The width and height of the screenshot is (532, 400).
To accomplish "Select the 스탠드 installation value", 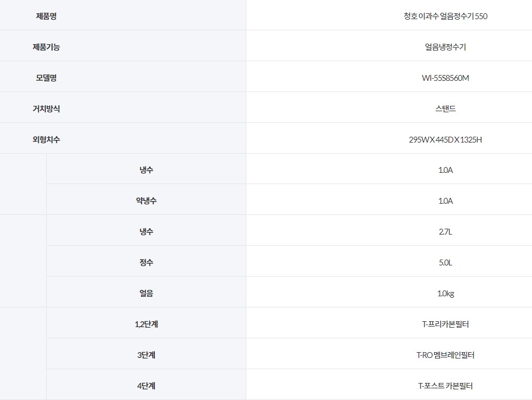I will click(445, 109).
